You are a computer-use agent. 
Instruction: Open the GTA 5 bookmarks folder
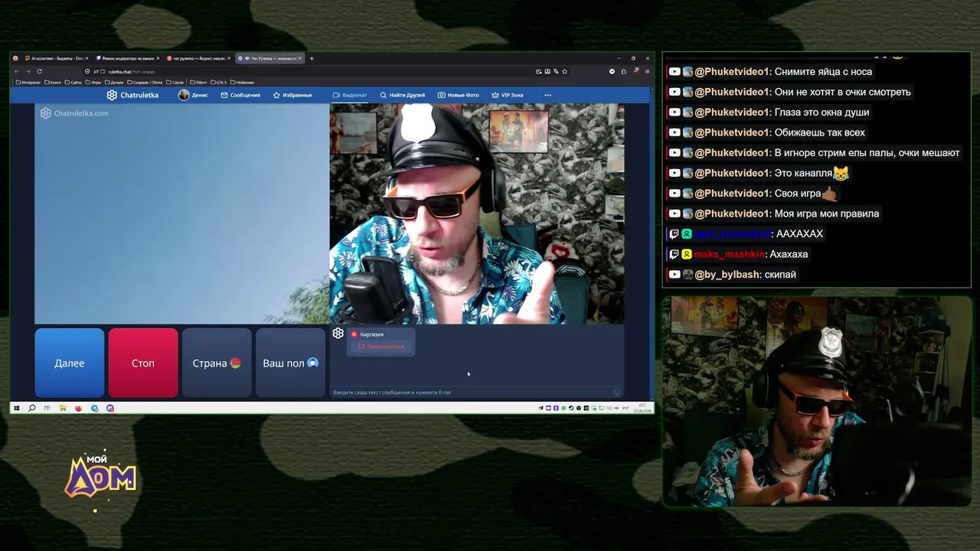pos(219,82)
